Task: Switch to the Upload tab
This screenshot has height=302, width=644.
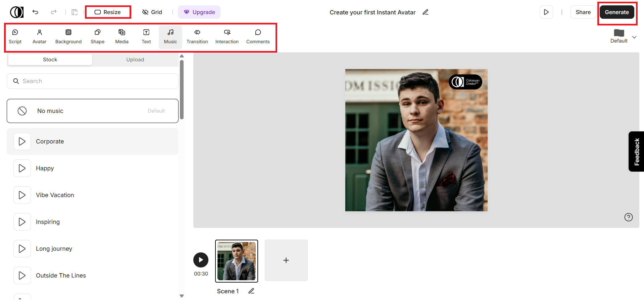Action: click(135, 59)
